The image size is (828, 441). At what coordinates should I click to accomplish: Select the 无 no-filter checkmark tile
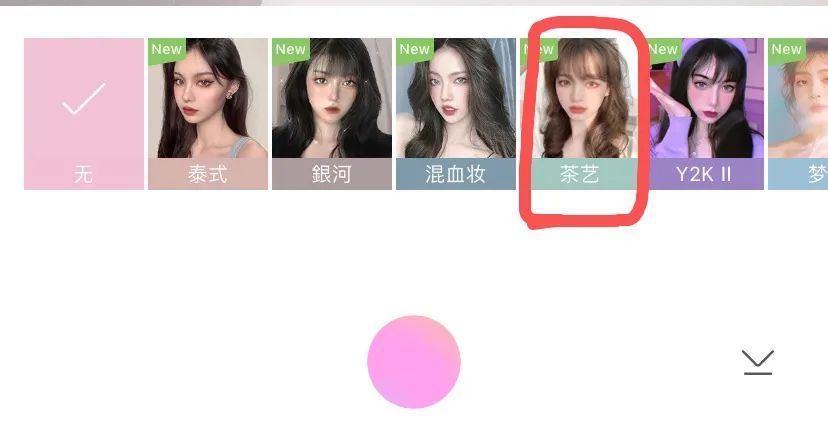click(x=84, y=114)
